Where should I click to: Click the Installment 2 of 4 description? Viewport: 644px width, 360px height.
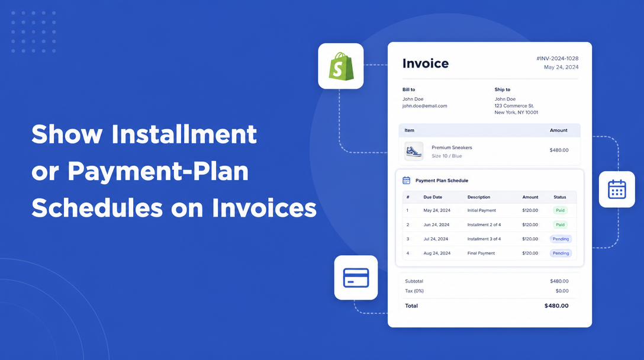click(484, 225)
